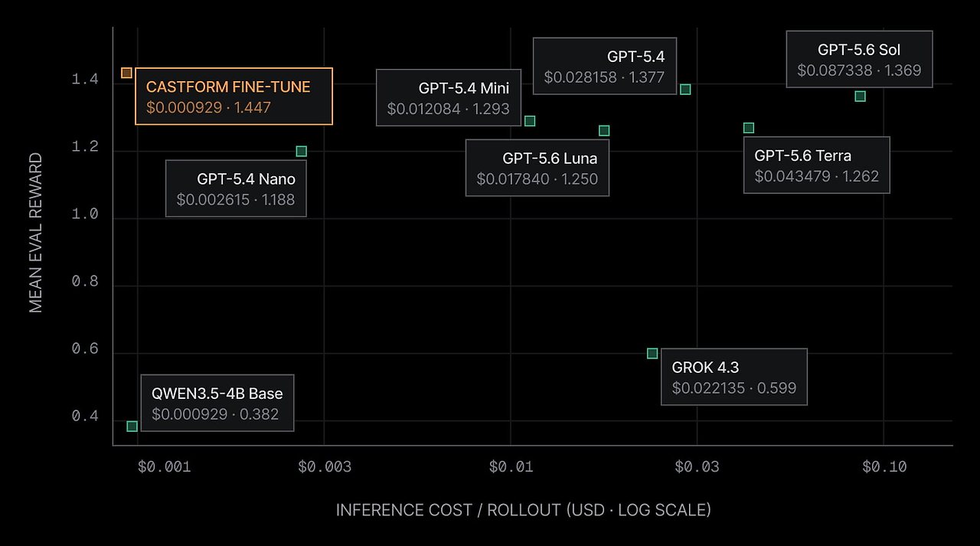The width and height of the screenshot is (980, 546).
Task: Click the value $0.012084 · 1.293
Action: tap(449, 109)
